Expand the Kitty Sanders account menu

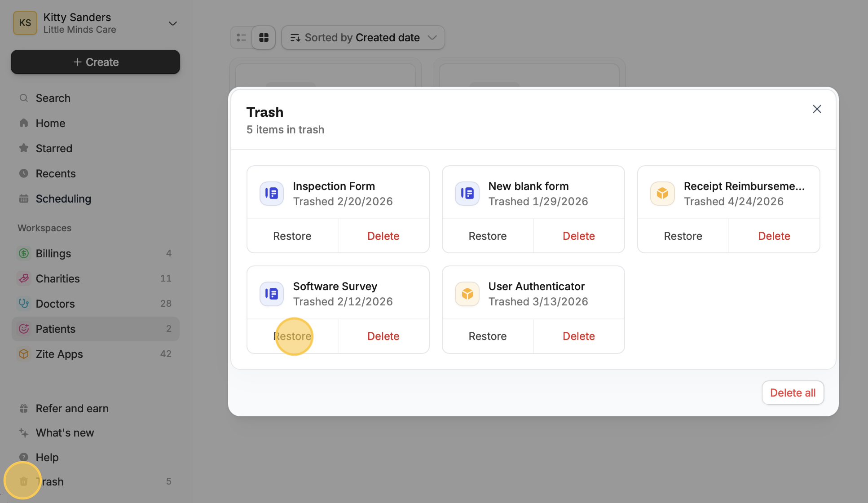[x=172, y=23]
